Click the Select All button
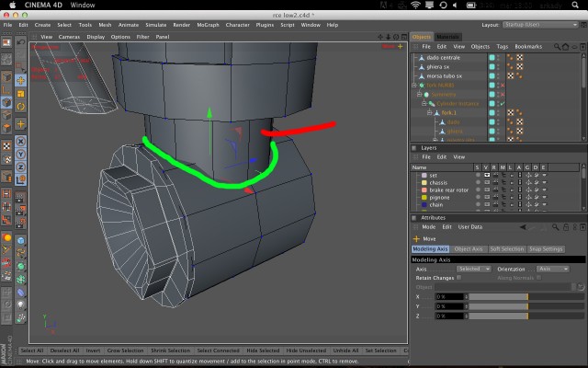 32,351
